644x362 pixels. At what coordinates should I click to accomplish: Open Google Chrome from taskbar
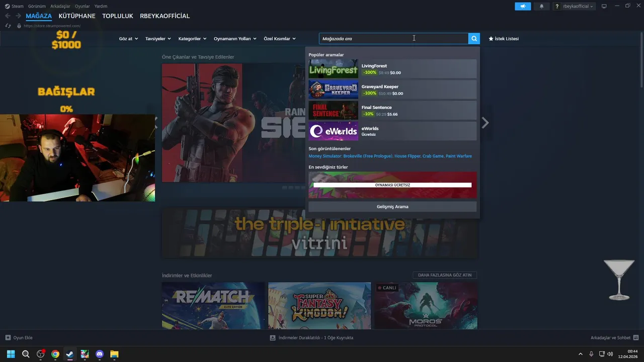click(x=55, y=354)
